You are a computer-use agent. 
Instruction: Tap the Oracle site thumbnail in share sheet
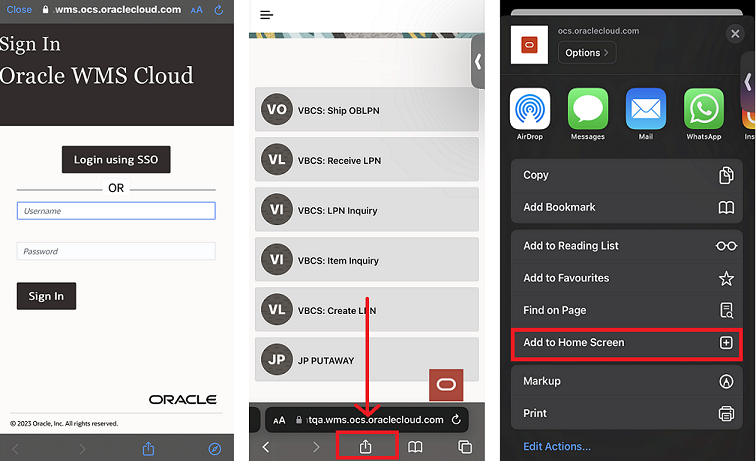point(529,45)
